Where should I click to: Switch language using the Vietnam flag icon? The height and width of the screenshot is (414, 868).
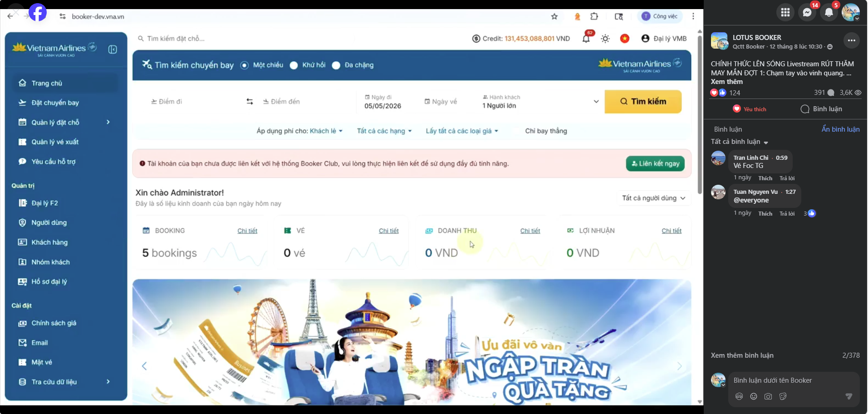625,39
